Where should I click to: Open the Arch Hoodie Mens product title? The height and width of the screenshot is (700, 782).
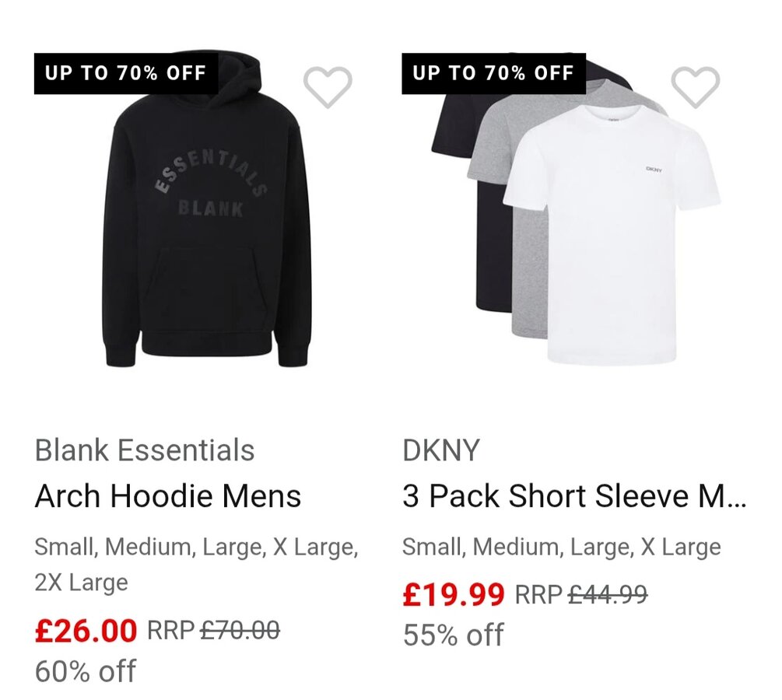click(168, 496)
